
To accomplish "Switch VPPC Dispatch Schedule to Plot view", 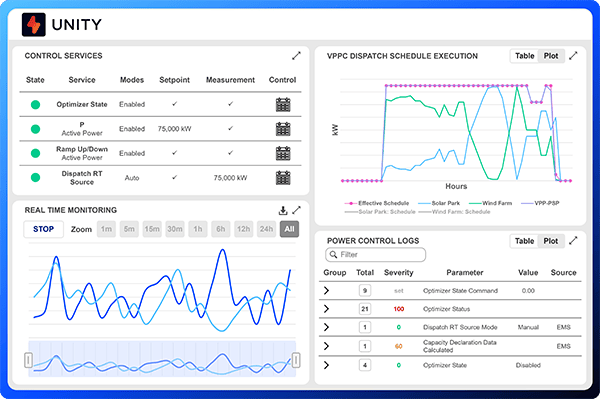I will (551, 56).
